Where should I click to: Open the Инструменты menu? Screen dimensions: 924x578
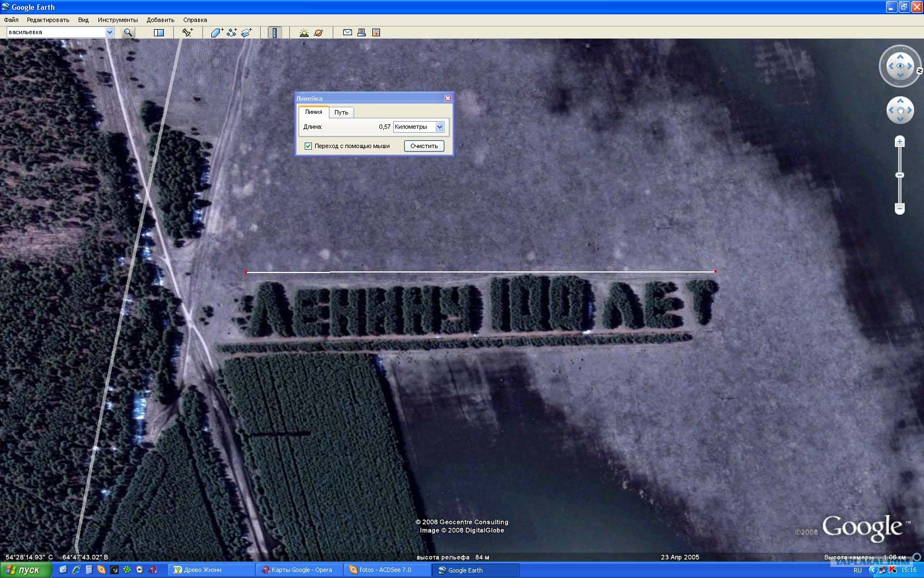(118, 20)
